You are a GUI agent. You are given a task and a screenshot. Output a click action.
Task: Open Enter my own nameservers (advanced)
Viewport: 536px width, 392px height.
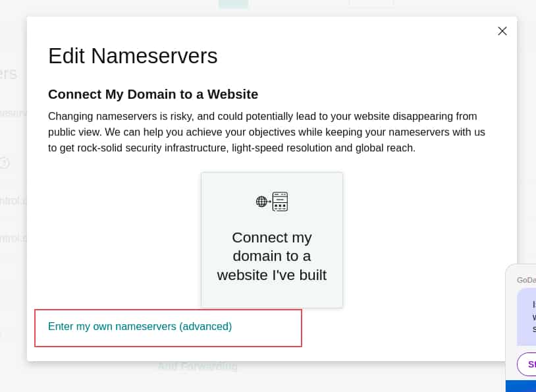[140, 326]
